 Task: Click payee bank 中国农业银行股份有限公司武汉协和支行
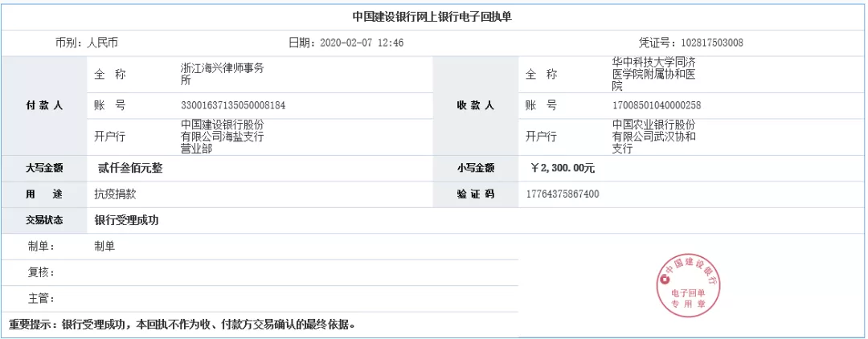coord(653,137)
